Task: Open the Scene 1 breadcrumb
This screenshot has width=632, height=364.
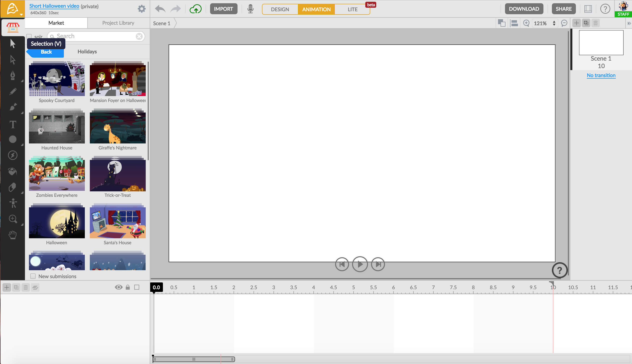Action: pyautogui.click(x=162, y=23)
